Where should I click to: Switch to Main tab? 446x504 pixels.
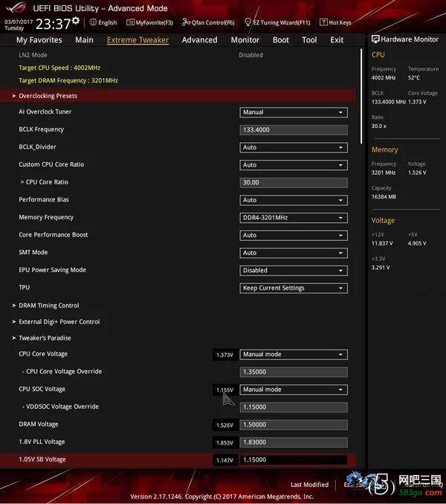coord(84,40)
